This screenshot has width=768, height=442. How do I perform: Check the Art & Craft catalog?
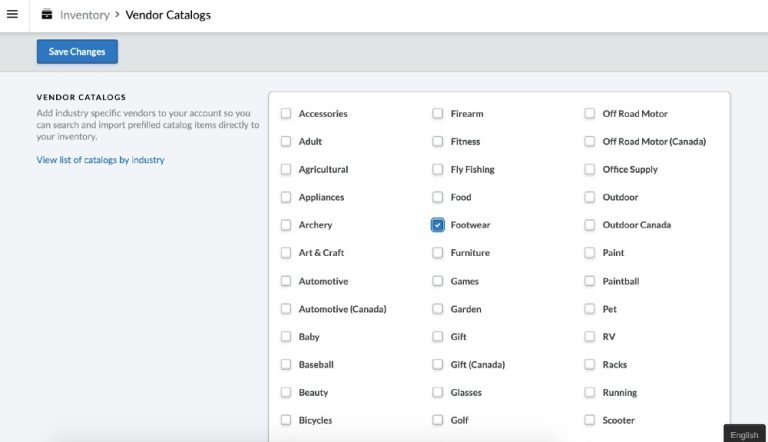[286, 253]
